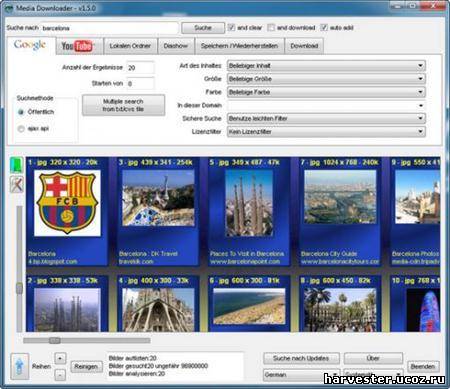Open the Sichere Suche dropdown
This screenshot has width=450, height=389.
326,118
